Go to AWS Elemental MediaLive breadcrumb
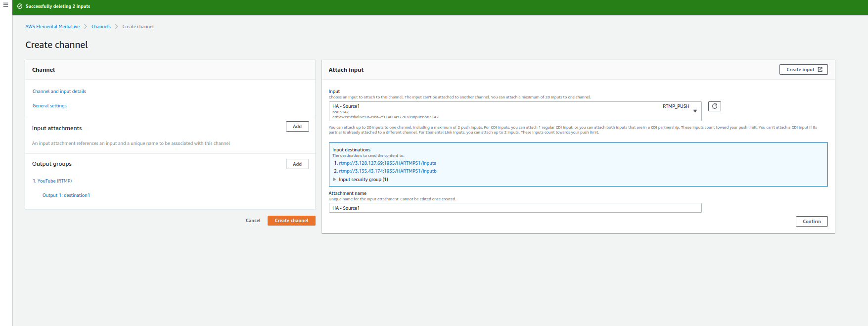This screenshot has height=326, width=868. coord(52,27)
